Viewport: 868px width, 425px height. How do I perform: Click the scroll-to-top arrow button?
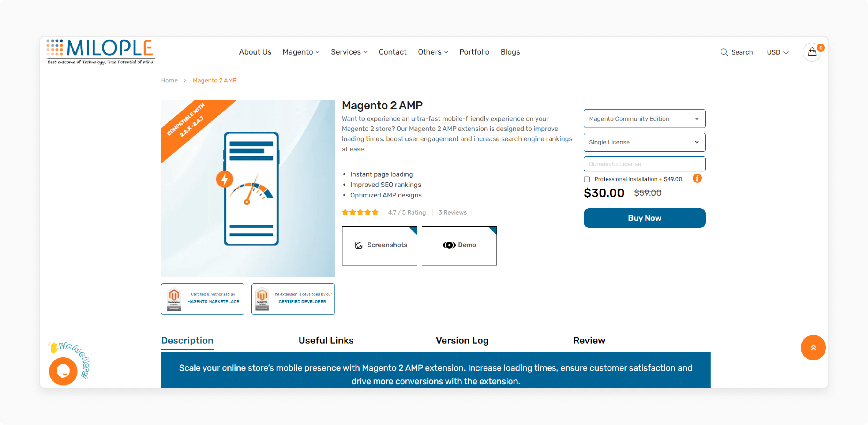pyautogui.click(x=813, y=347)
